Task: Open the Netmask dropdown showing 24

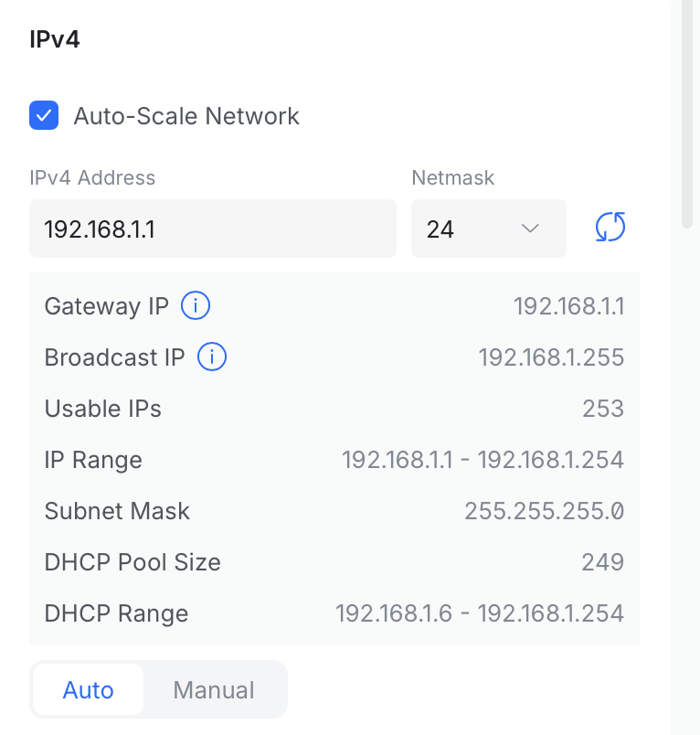Action: (x=489, y=229)
